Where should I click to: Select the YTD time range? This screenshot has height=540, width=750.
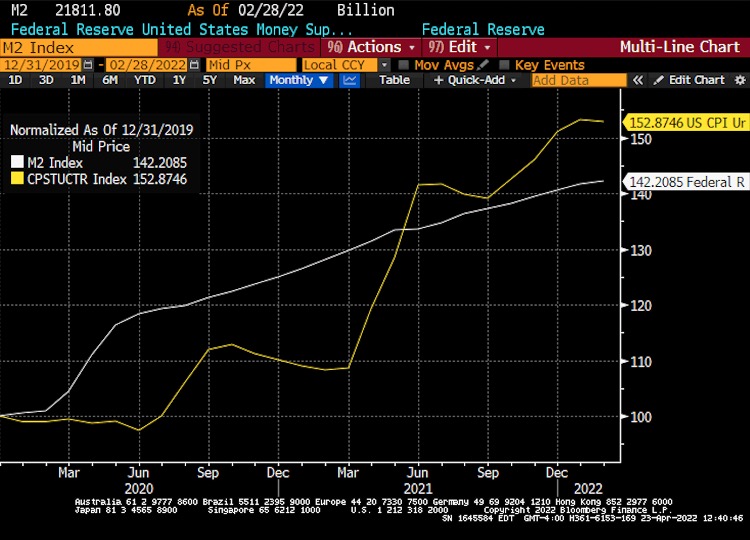click(144, 80)
